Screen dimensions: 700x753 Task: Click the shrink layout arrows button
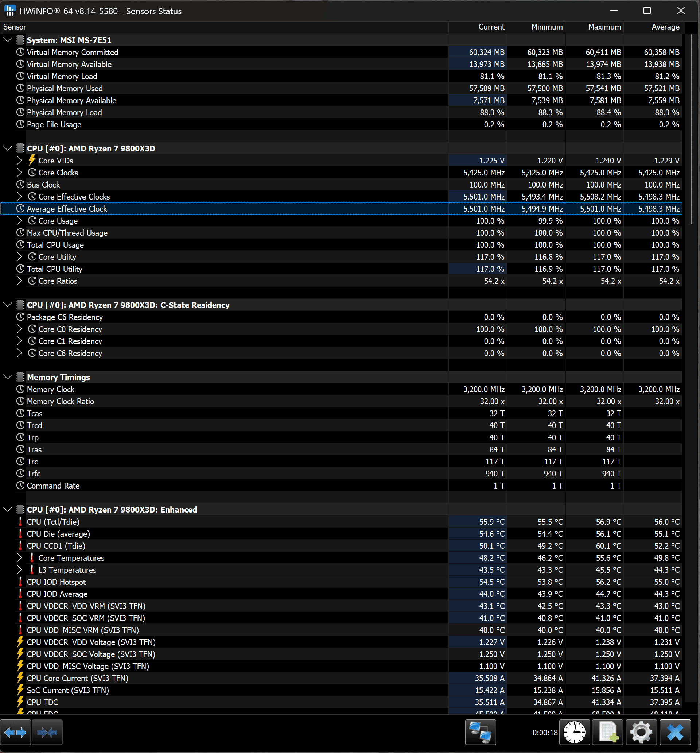(x=47, y=732)
